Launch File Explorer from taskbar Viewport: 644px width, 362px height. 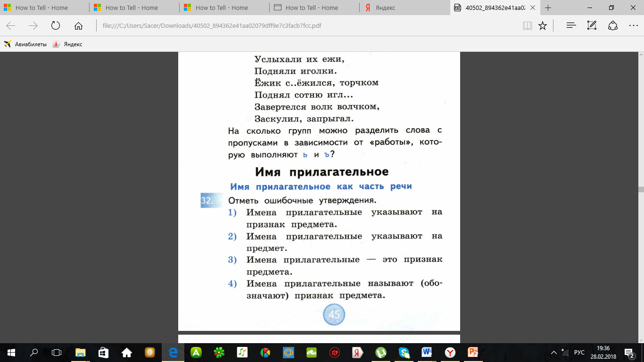point(81,352)
